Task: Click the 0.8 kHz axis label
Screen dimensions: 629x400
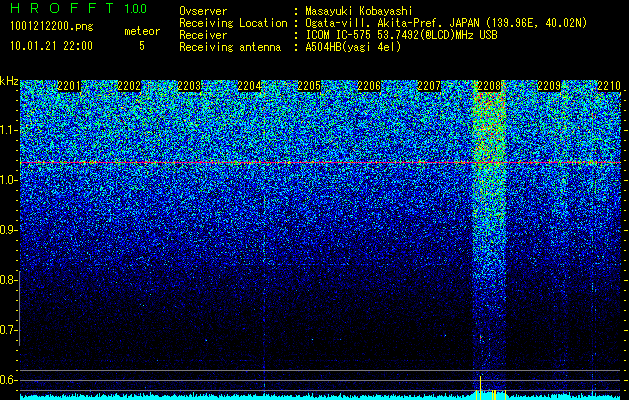Action: point(7,280)
